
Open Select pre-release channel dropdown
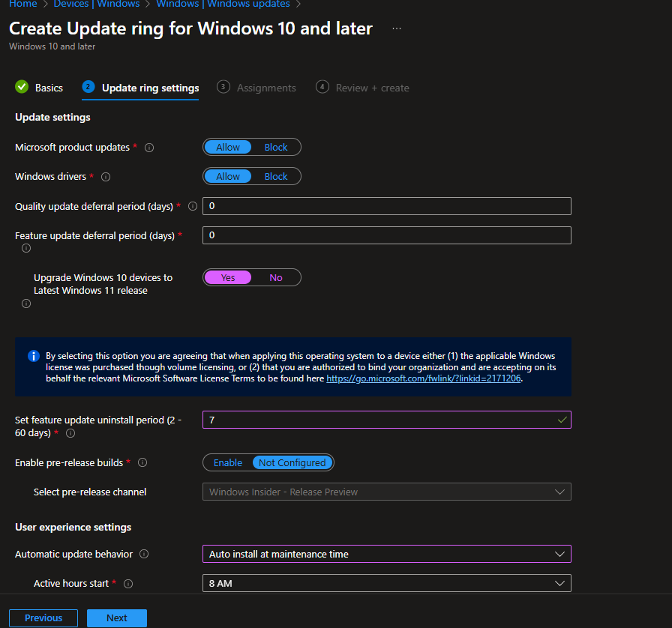pos(386,492)
